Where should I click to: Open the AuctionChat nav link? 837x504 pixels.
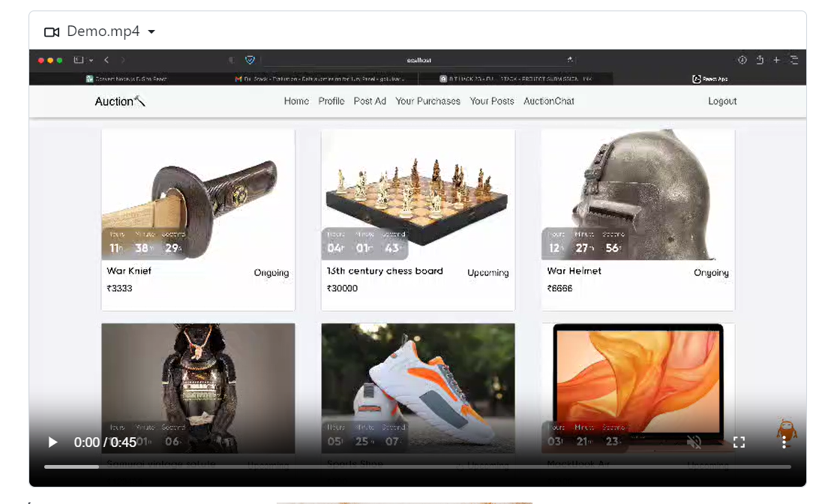point(549,101)
